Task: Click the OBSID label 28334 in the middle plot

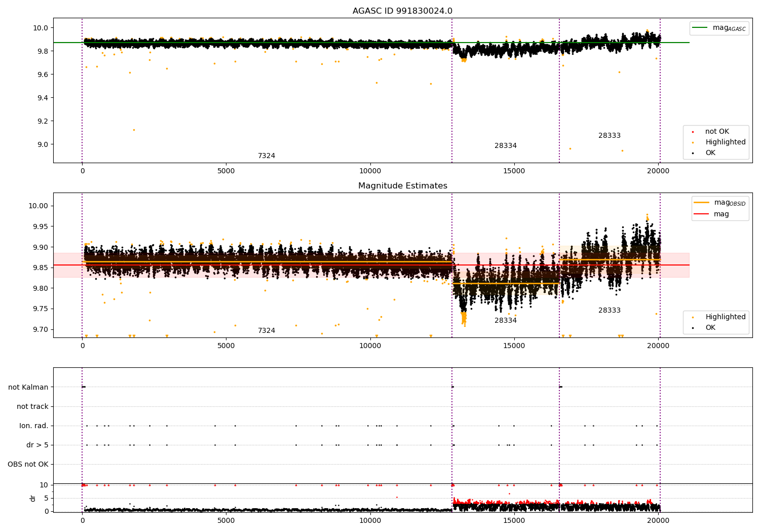Action: [506, 321]
